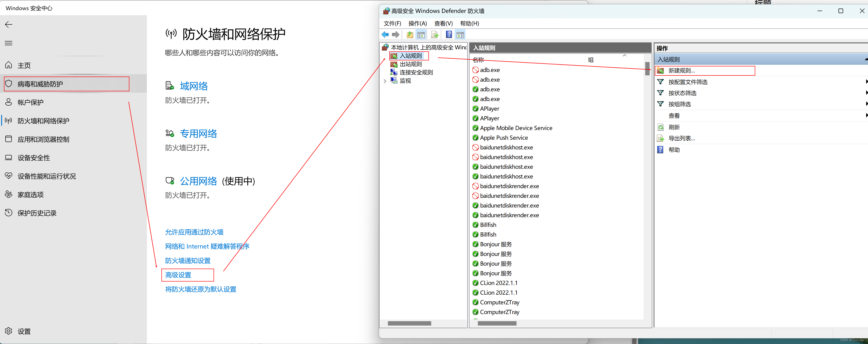Click Restore firewalls to default link
Screen dimensions: 868x344
[201, 289]
